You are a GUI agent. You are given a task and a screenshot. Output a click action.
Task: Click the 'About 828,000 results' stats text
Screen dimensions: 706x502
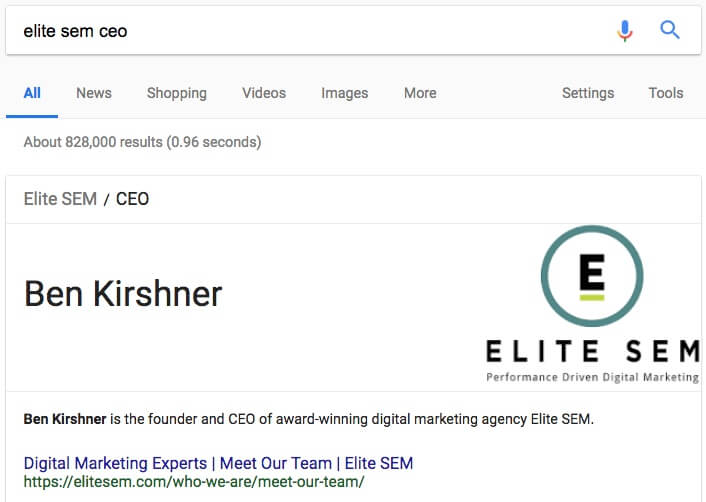[142, 142]
